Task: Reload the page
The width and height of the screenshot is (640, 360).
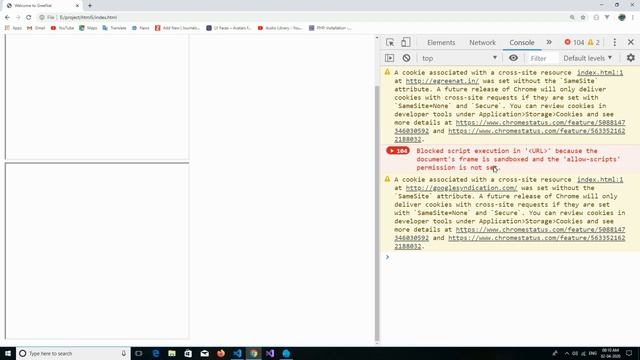Action: [29, 18]
